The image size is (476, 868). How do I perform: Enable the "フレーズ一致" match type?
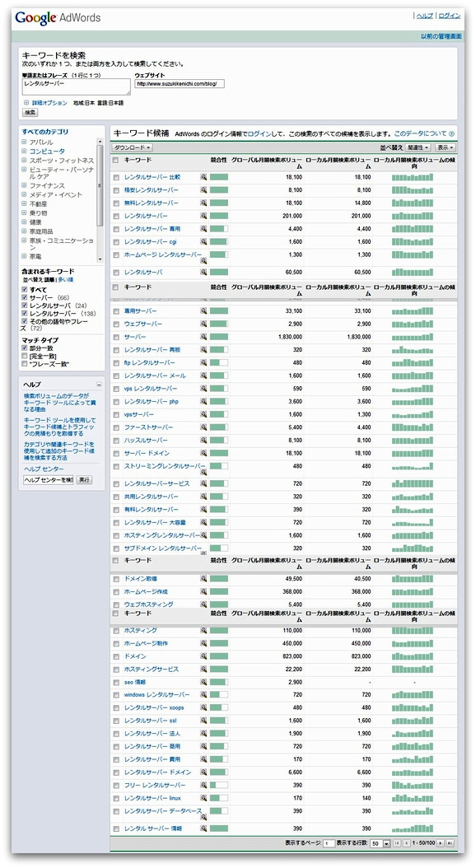pos(25,364)
